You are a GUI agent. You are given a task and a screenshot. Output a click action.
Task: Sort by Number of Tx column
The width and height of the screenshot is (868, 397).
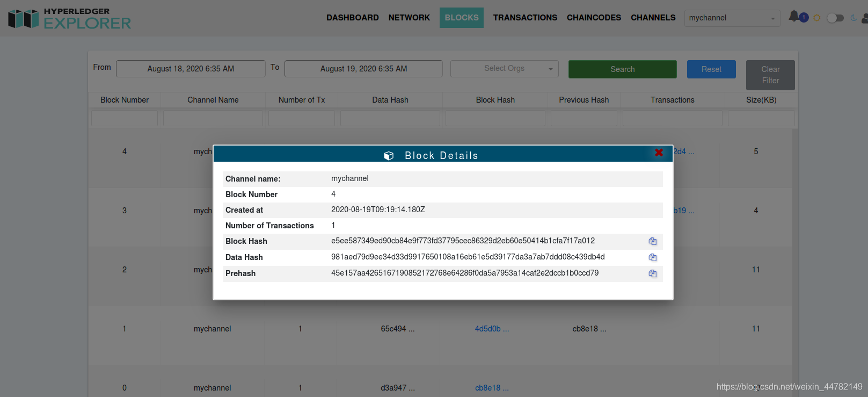click(x=302, y=100)
